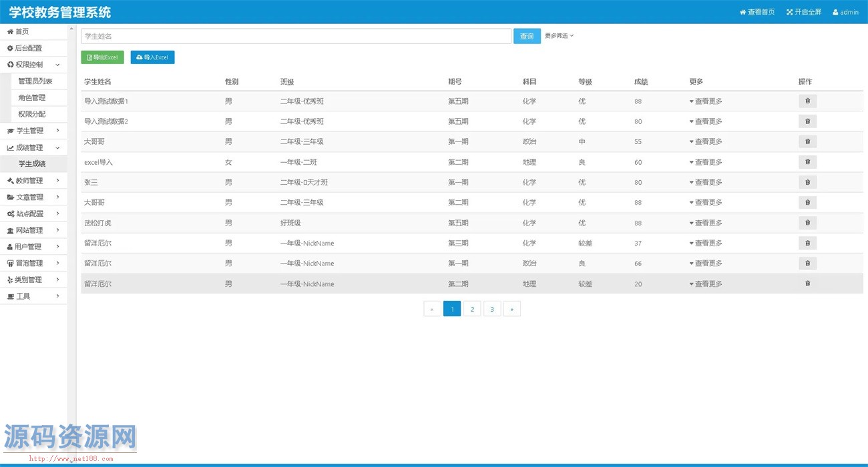Click the green 导出Excel button
The width and height of the screenshot is (868, 467).
tap(103, 57)
